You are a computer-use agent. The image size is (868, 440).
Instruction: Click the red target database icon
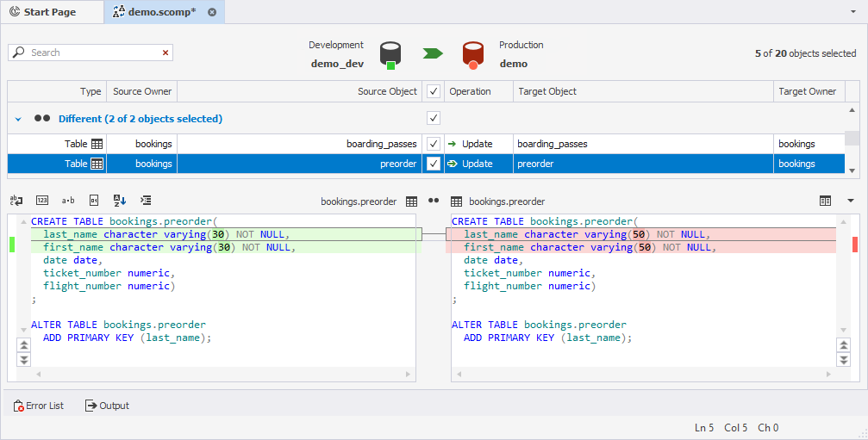472,55
